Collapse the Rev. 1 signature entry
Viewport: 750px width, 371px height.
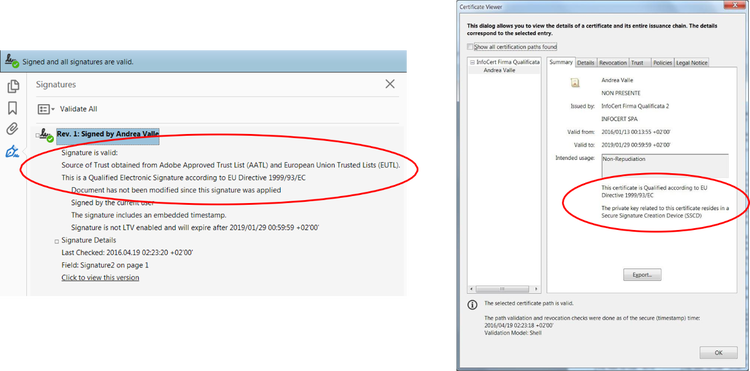(x=38, y=135)
